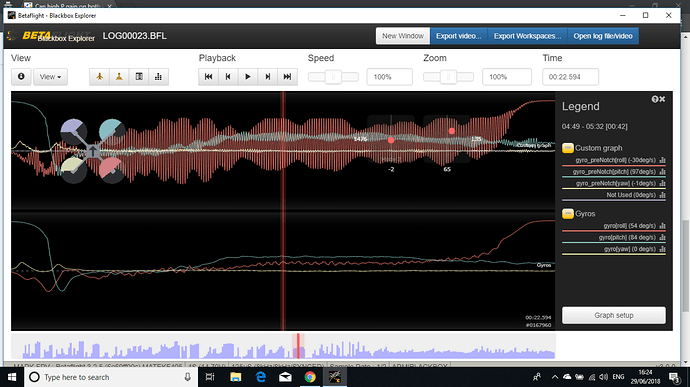The image size is (690, 387).
Task: Collapse the Custom graph legend group
Action: click(x=568, y=148)
